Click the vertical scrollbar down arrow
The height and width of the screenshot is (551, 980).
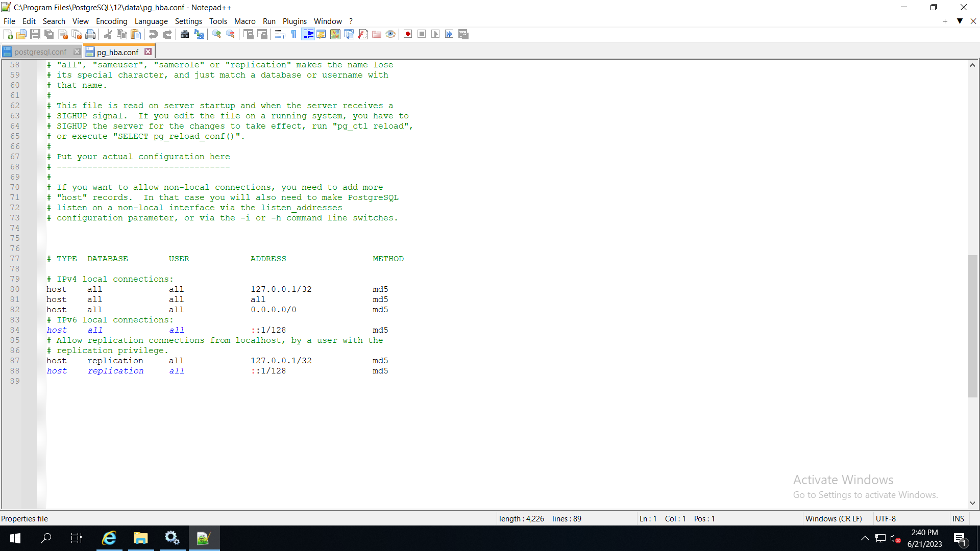972,503
